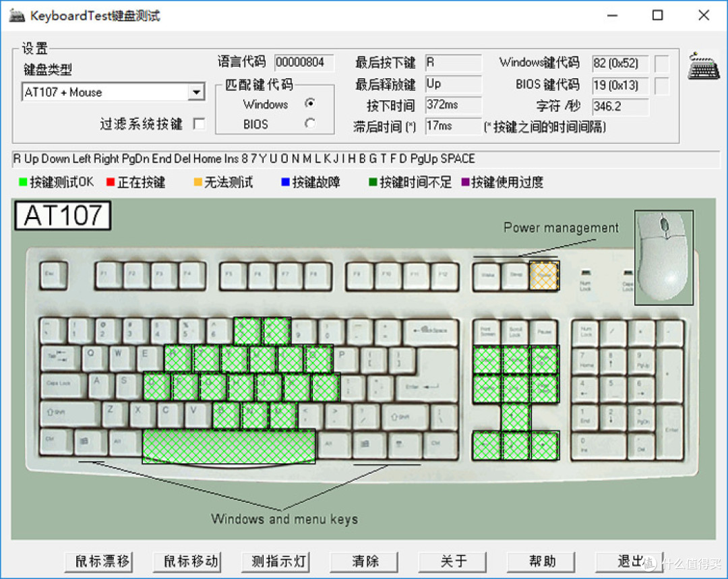Minimize the KeyboardTest window
Screen dimensions: 728x579
(612, 16)
